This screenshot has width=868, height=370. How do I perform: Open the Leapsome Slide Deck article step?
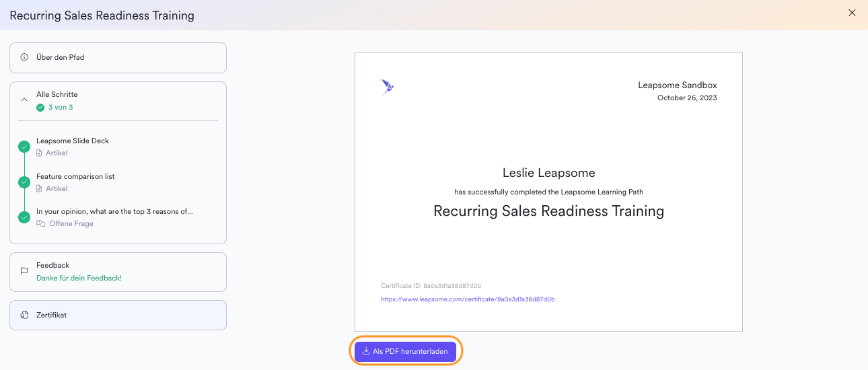pyautogui.click(x=73, y=141)
